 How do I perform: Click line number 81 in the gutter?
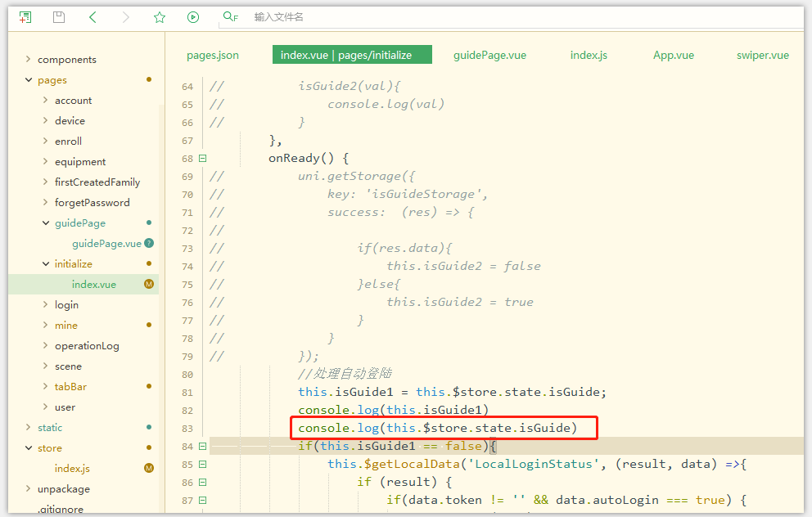point(187,393)
